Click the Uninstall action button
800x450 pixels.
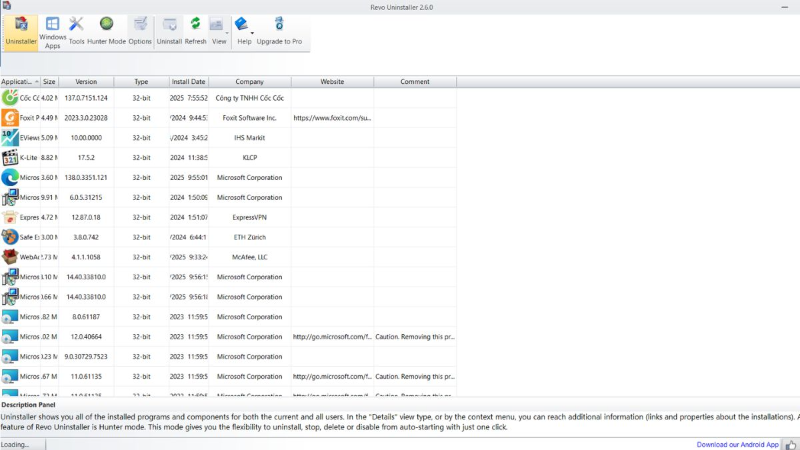click(169, 32)
